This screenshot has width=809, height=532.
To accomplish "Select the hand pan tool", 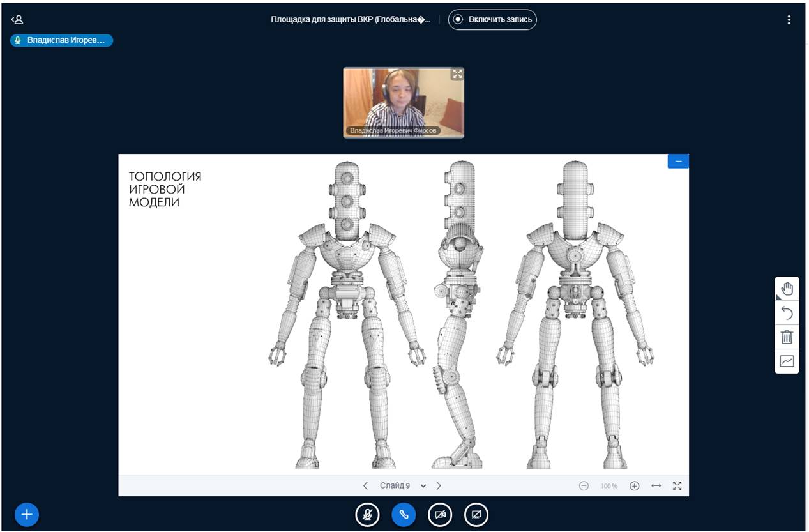I will pyautogui.click(x=787, y=289).
